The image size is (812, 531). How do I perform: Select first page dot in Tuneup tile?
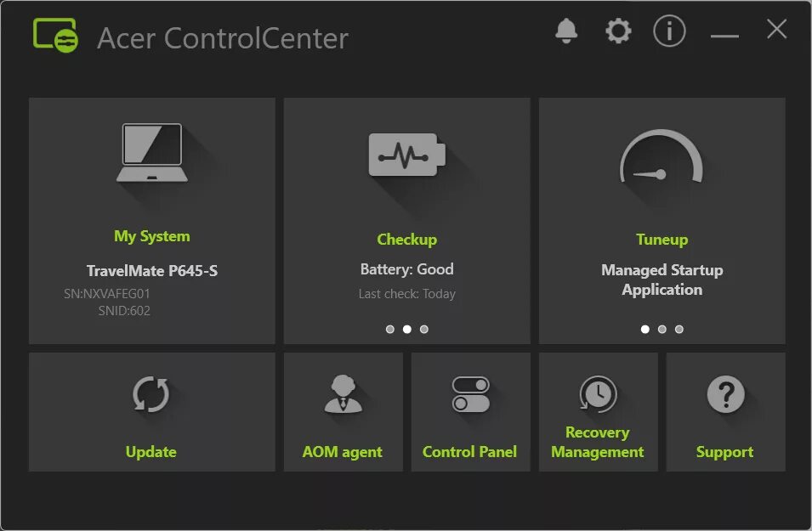coord(644,329)
